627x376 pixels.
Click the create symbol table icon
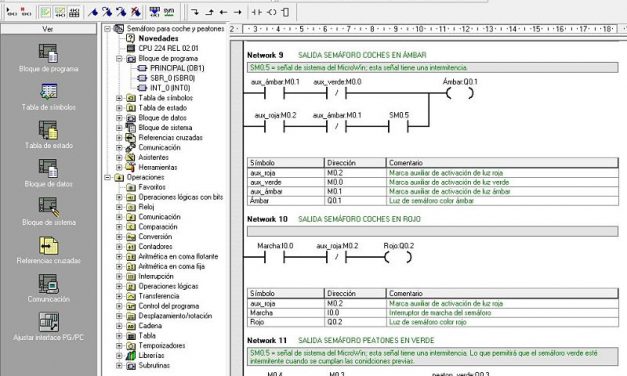169,12
